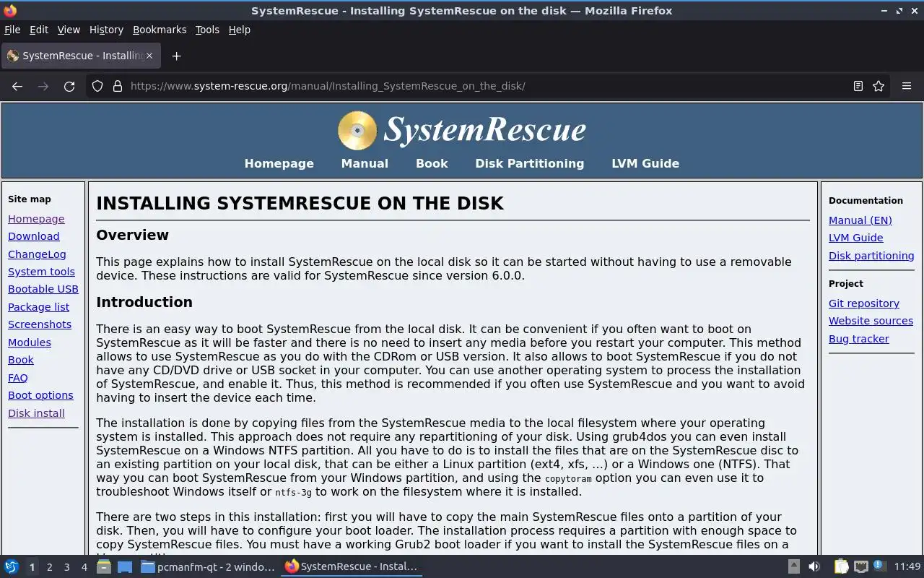
Task: Click the 'Installing SystemRescue on the disk' heading
Action: (x=300, y=203)
